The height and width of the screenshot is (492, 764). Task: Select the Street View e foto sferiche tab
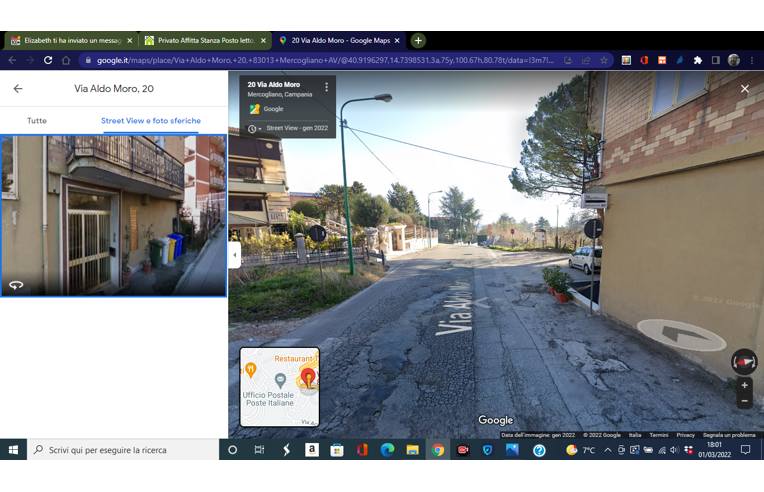[x=150, y=121]
